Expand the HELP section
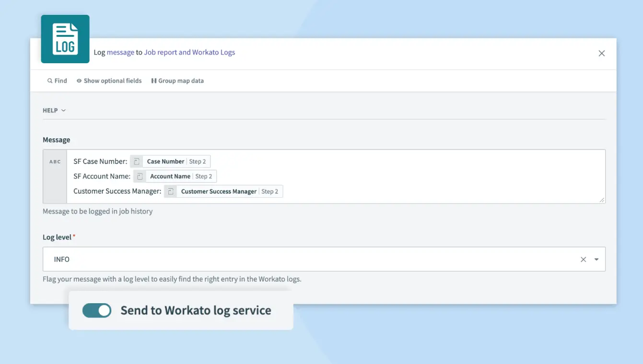Screen dimensions: 643x364 (54, 111)
